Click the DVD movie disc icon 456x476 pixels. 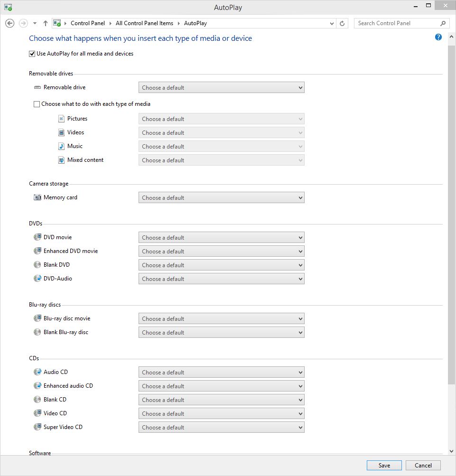tap(37, 237)
